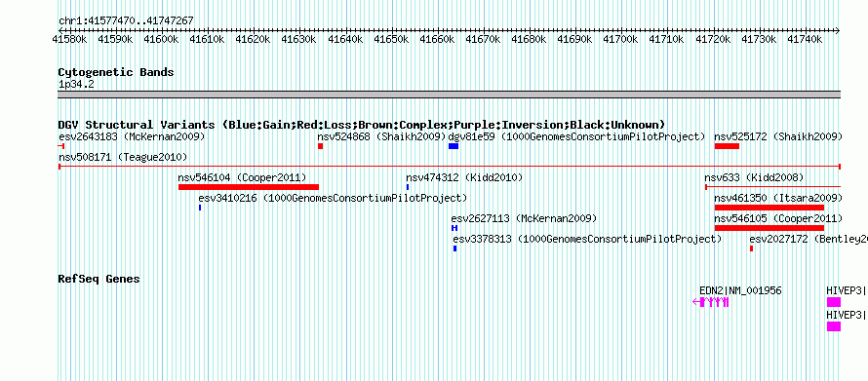Open the esv2643183 (McKernan2009) variant label
Image resolution: width=868 pixels, height=381 pixels.
pyautogui.click(x=132, y=136)
